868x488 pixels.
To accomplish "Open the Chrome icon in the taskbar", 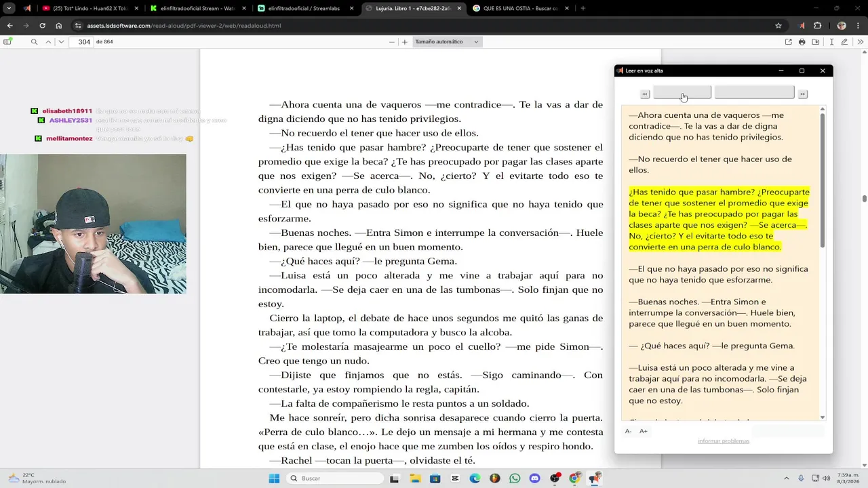I will (574, 479).
